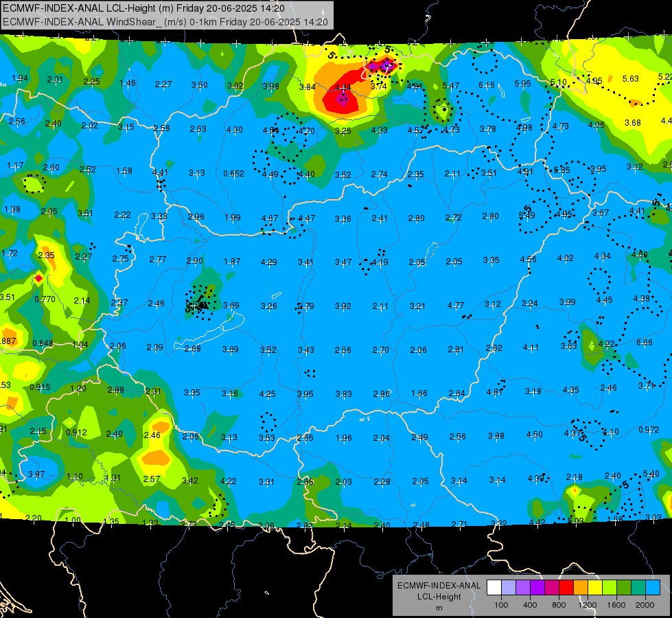Viewport: 672px width, 618px height.
Task: Click the magenta legend swatch
Action: [x=552, y=588]
